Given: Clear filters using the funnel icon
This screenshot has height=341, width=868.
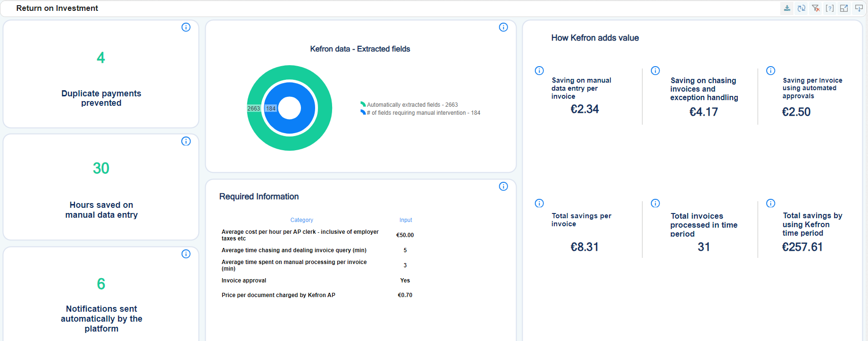Looking at the screenshot, I should 816,8.
